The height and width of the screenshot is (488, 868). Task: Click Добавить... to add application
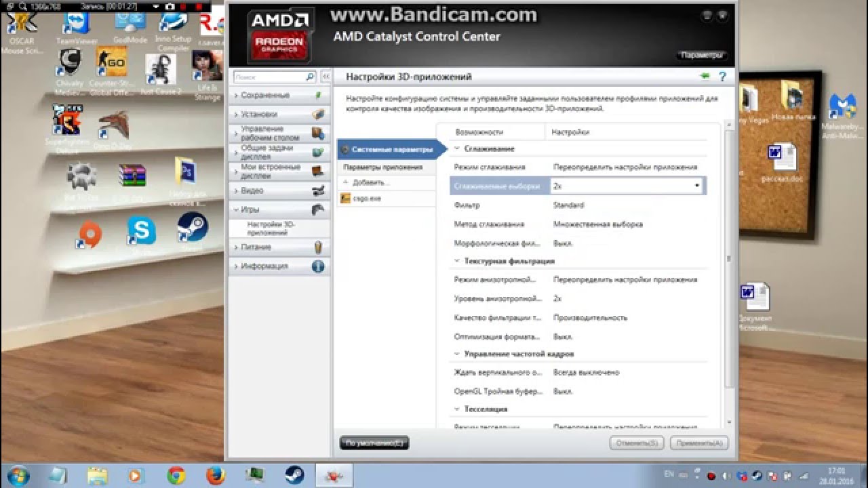(371, 182)
